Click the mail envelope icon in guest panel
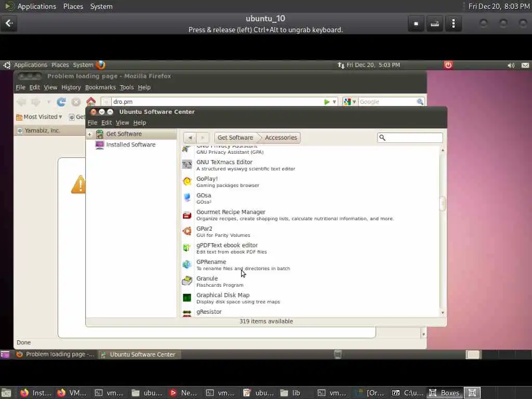 [x=525, y=65]
